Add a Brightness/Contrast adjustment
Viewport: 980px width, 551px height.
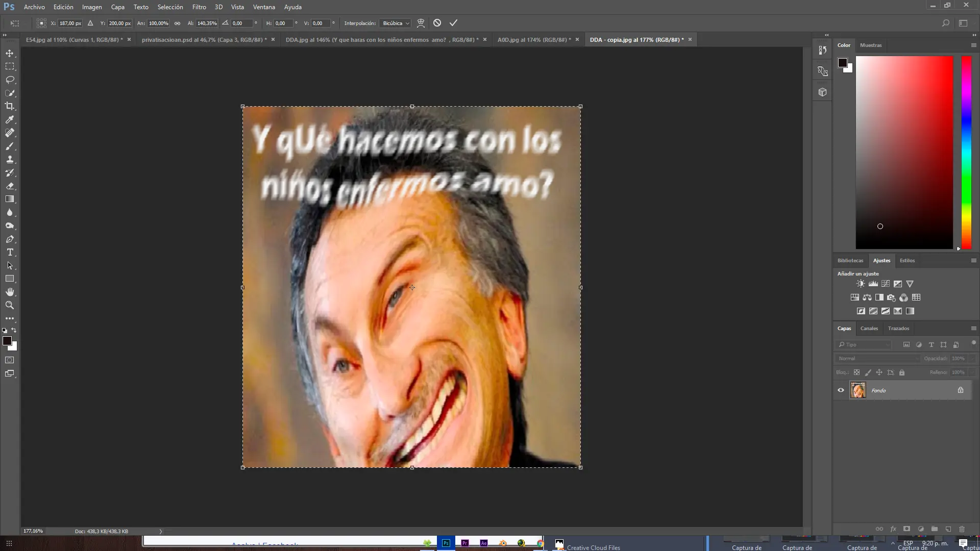861,284
